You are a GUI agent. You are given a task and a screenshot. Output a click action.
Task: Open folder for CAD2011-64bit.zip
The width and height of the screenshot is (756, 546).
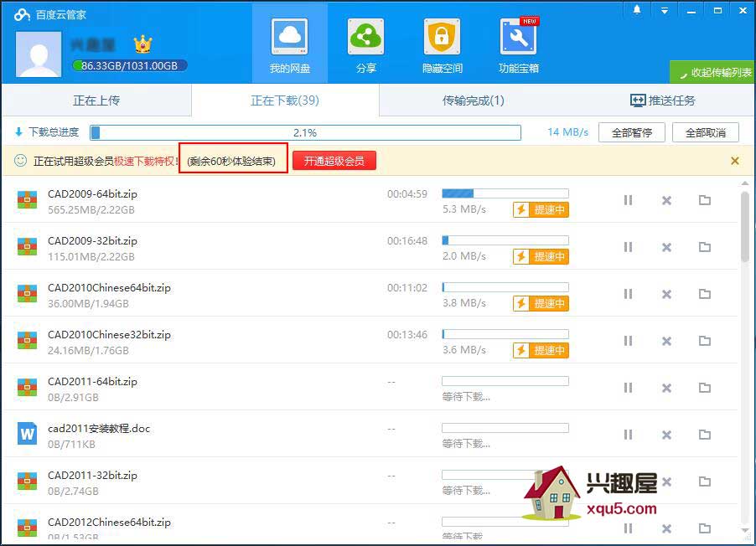click(705, 388)
